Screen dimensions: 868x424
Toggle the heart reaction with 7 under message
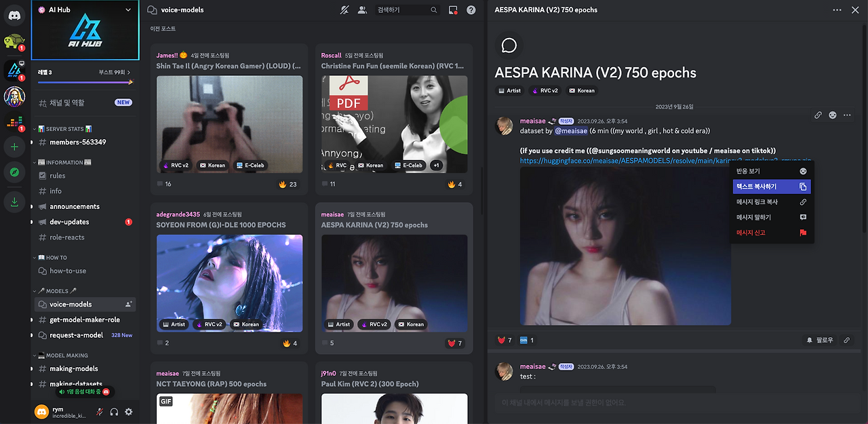pyautogui.click(x=505, y=340)
